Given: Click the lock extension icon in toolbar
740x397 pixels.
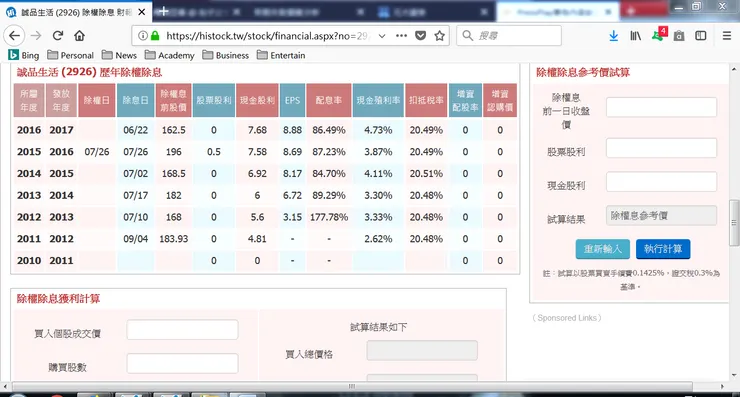Looking at the screenshot, I should (679, 35).
